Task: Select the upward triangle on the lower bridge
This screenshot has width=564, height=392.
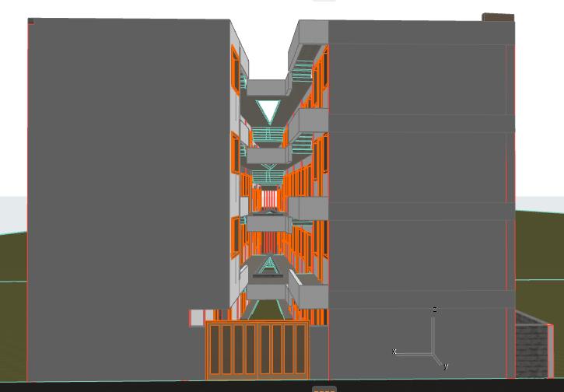Action: [x=269, y=265]
